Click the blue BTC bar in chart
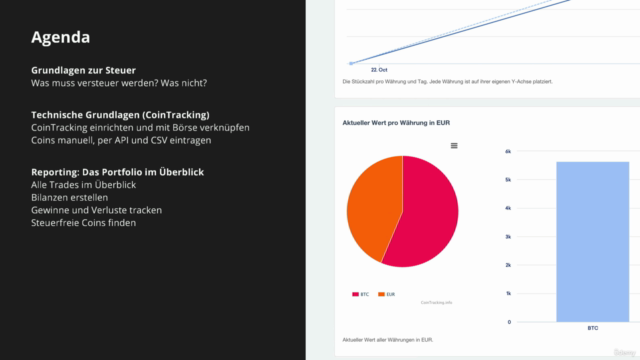Image resolution: width=640 pixels, height=360 pixels. pos(593,242)
